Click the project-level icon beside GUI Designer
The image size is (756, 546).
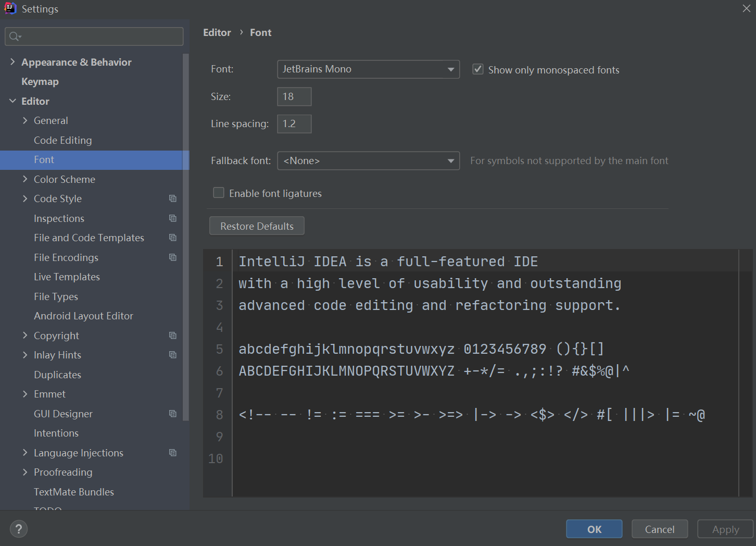(173, 414)
